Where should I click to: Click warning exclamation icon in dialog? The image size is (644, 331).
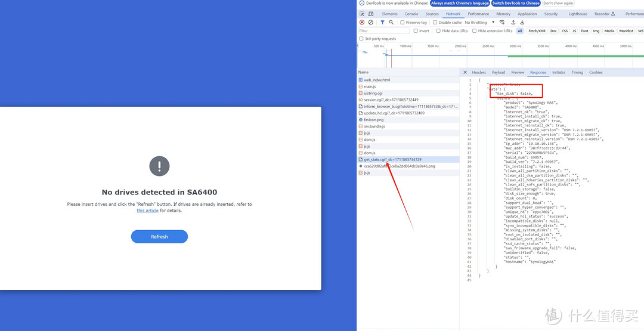click(159, 166)
